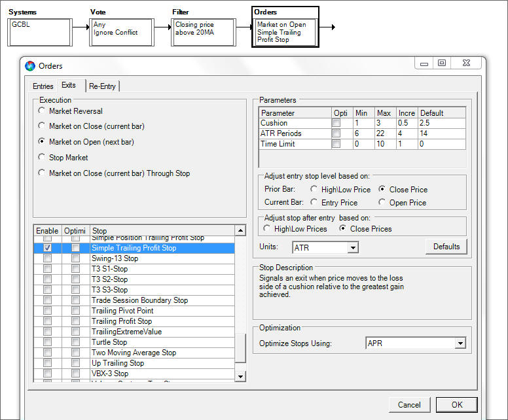Enable the Turtle Stop
Image resolution: width=508 pixels, height=420 pixels.
click(x=47, y=342)
